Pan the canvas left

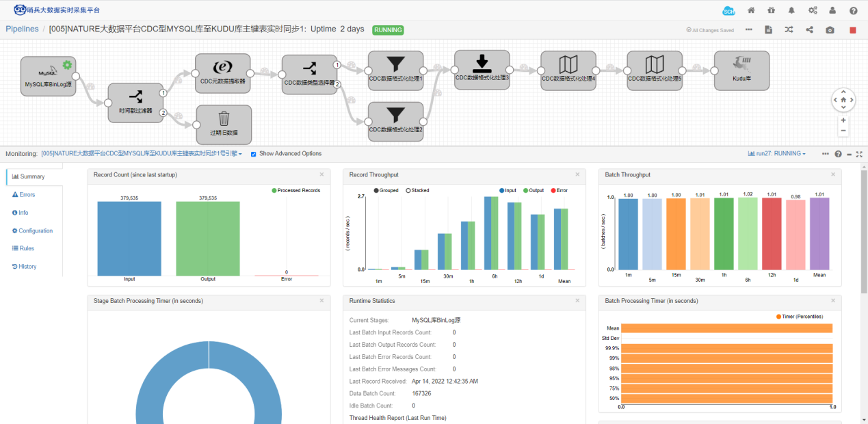coord(835,100)
